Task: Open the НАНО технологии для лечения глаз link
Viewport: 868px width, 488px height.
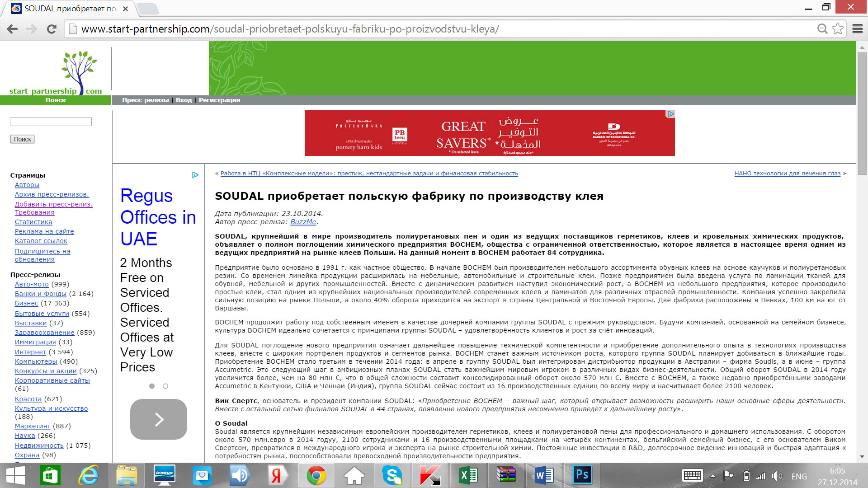Action: [788, 174]
